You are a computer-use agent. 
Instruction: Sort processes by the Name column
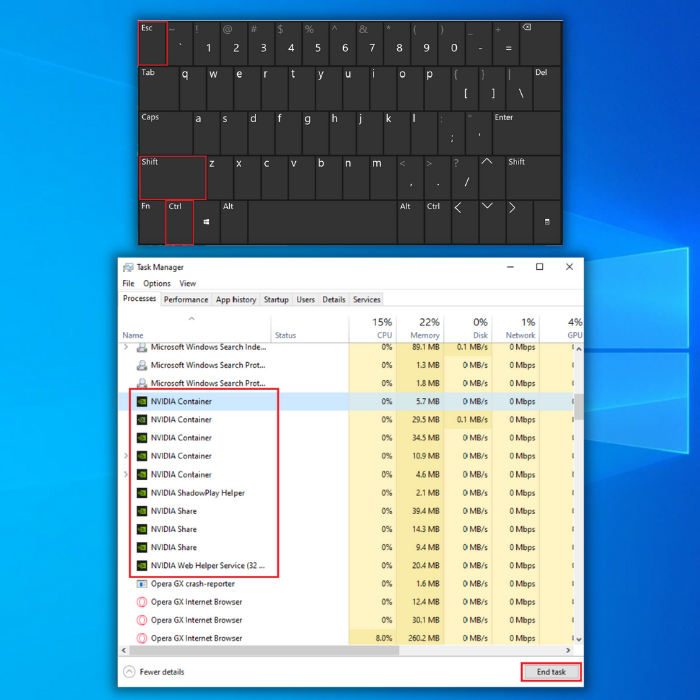195,329
